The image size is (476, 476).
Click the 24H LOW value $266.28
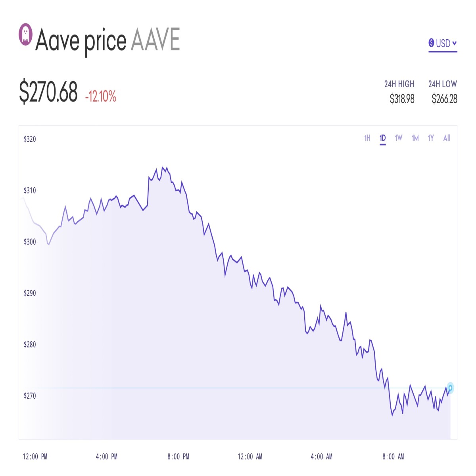point(444,99)
